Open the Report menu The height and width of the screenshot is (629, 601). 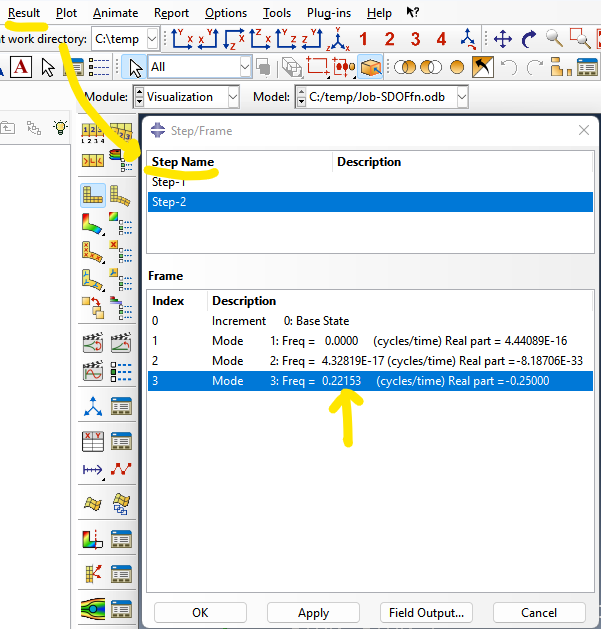pos(171,13)
